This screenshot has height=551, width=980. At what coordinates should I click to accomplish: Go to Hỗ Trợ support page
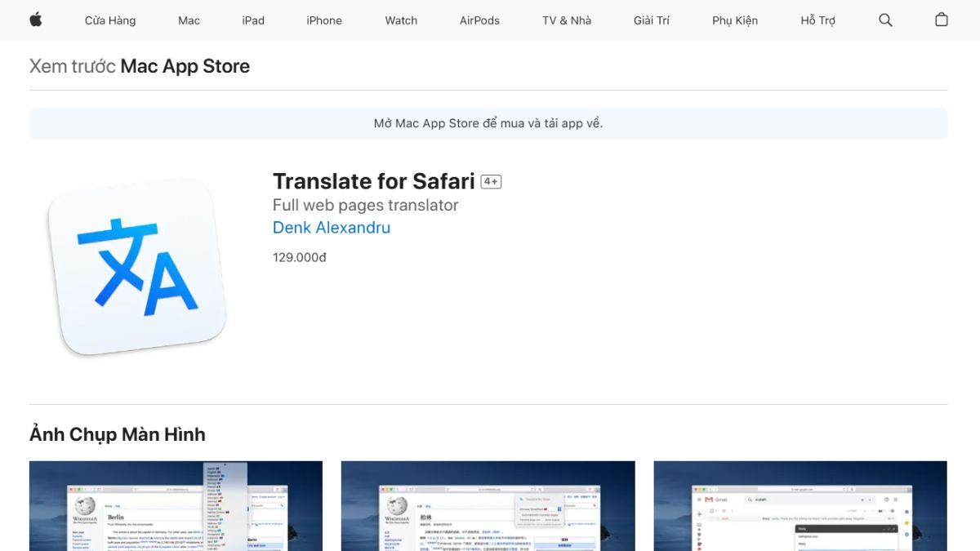pyautogui.click(x=818, y=20)
